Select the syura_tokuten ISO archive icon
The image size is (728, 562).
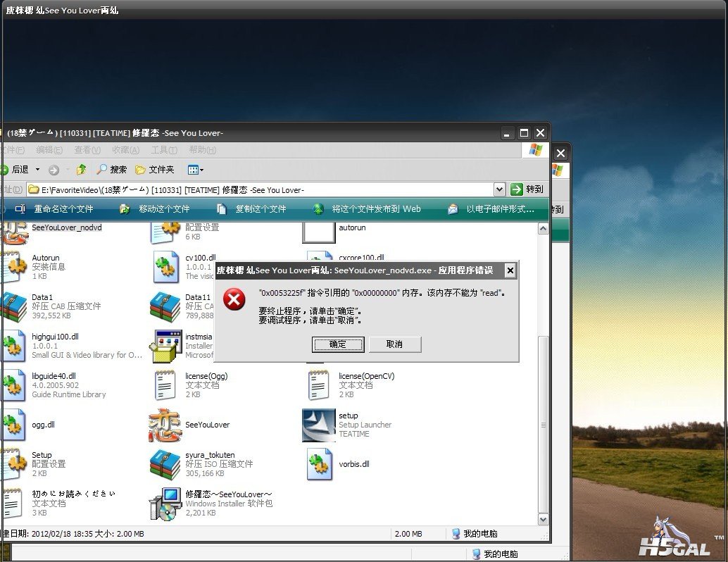165,465
